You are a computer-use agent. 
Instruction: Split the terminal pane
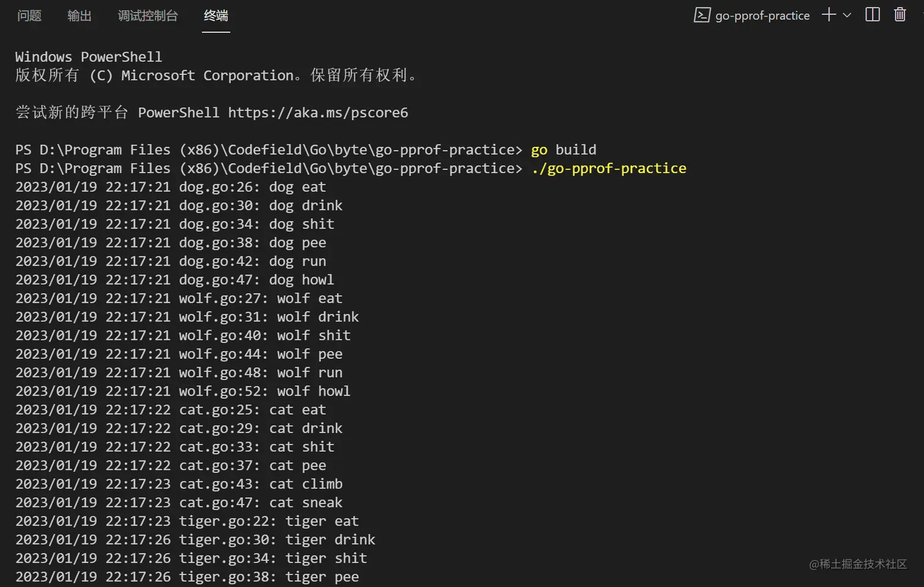point(873,15)
